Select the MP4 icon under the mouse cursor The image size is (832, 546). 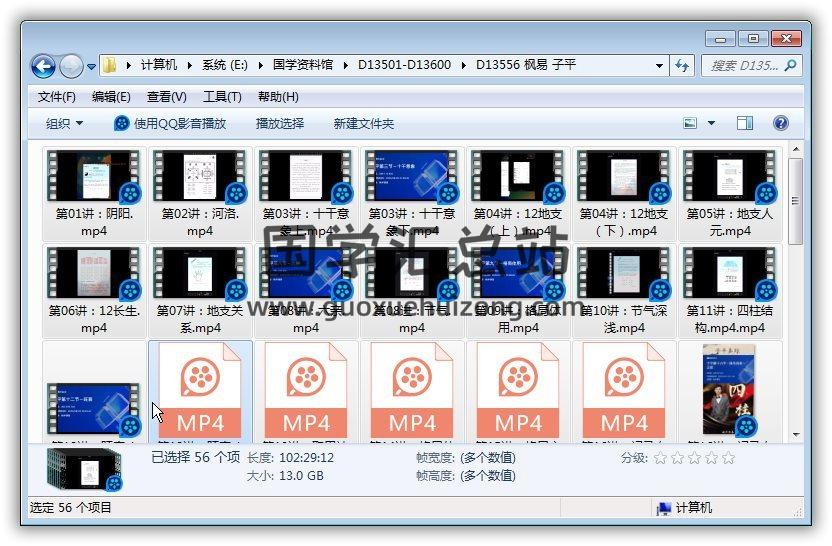coord(200,391)
